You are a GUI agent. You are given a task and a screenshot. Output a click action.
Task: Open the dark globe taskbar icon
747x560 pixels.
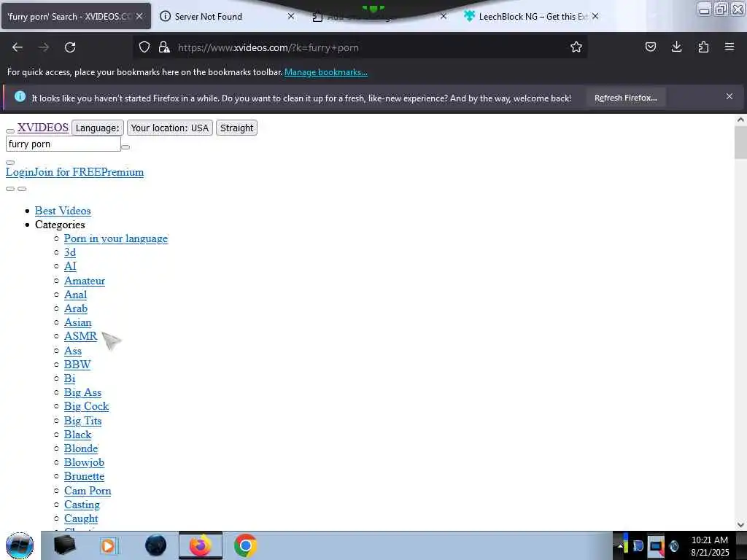[x=156, y=545]
